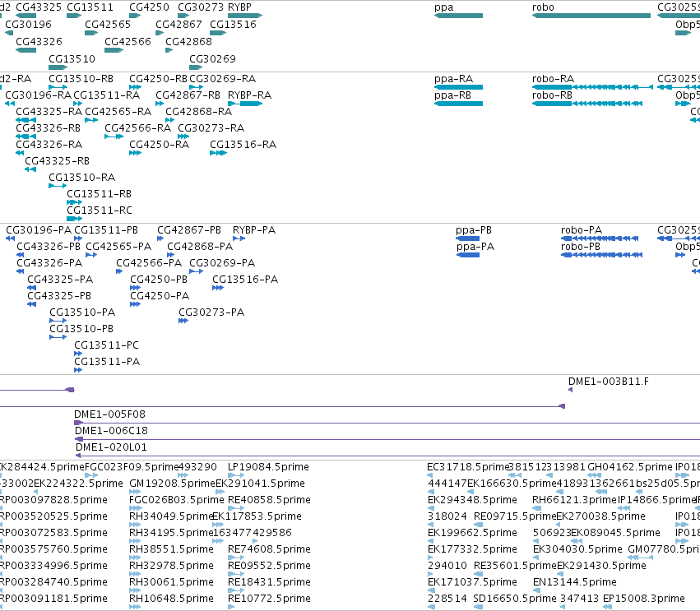Select transcript CG42566-RA
The width and height of the screenshot is (700, 611).
114,137
